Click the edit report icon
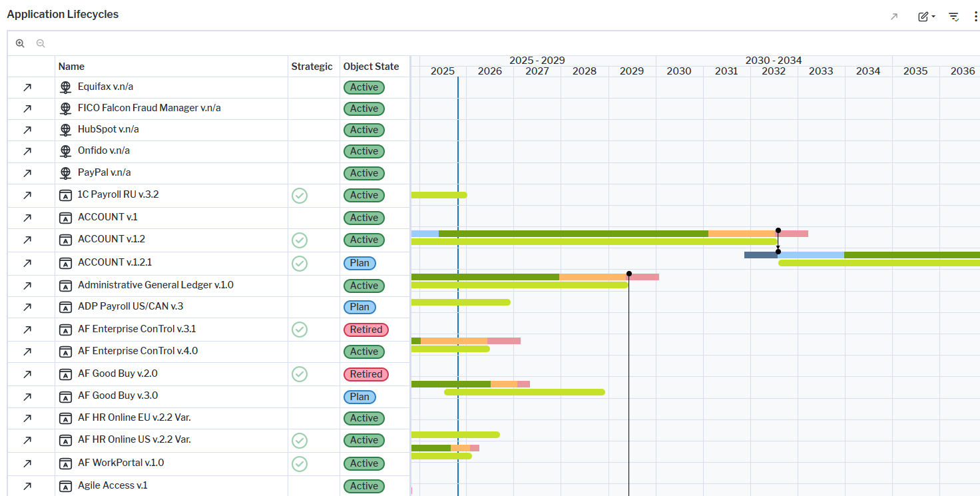The height and width of the screenshot is (496, 980). (922, 16)
